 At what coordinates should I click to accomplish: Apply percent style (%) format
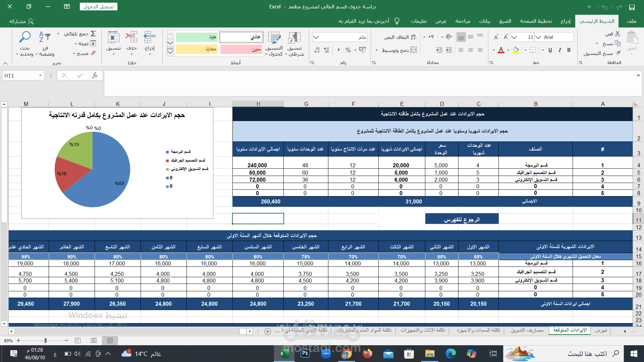tap(348, 50)
